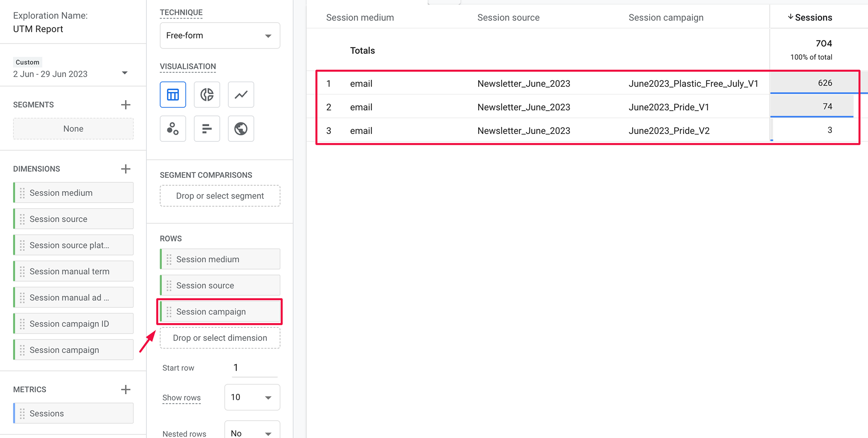Viewport: 868px width, 438px height.
Task: Select the Sessions metric chip
Action: pyautogui.click(x=73, y=413)
